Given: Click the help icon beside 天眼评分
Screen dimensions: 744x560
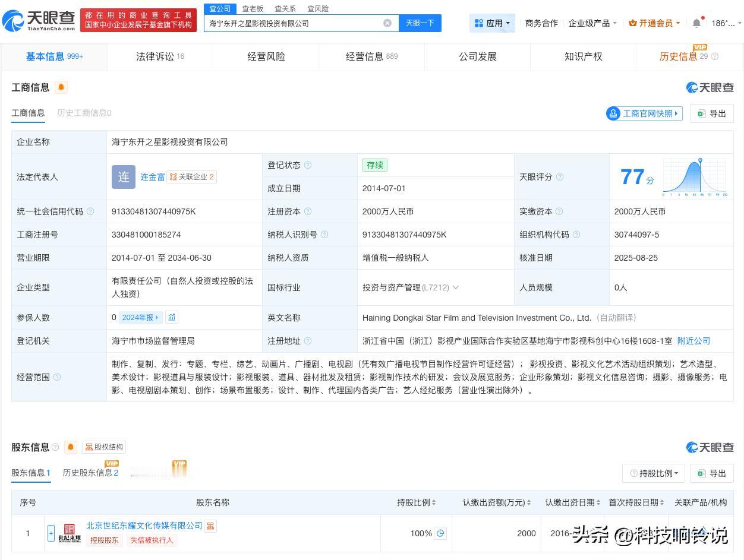Looking at the screenshot, I should (x=559, y=177).
